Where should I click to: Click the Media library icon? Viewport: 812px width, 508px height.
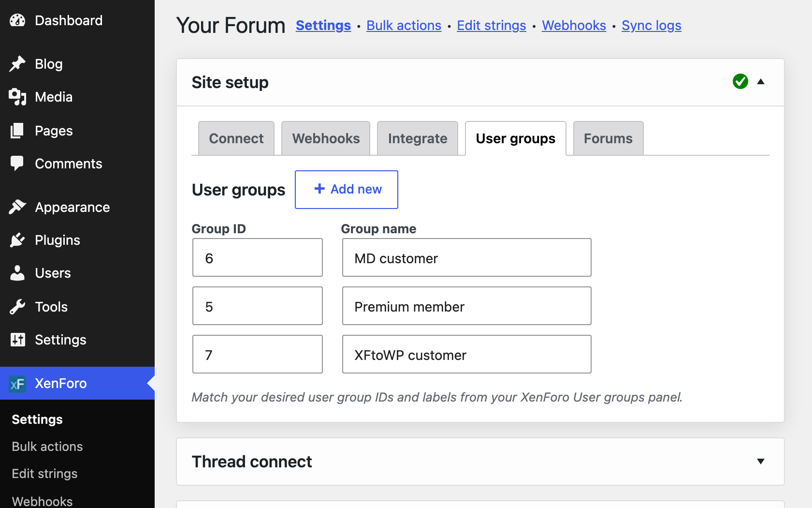pyautogui.click(x=17, y=97)
